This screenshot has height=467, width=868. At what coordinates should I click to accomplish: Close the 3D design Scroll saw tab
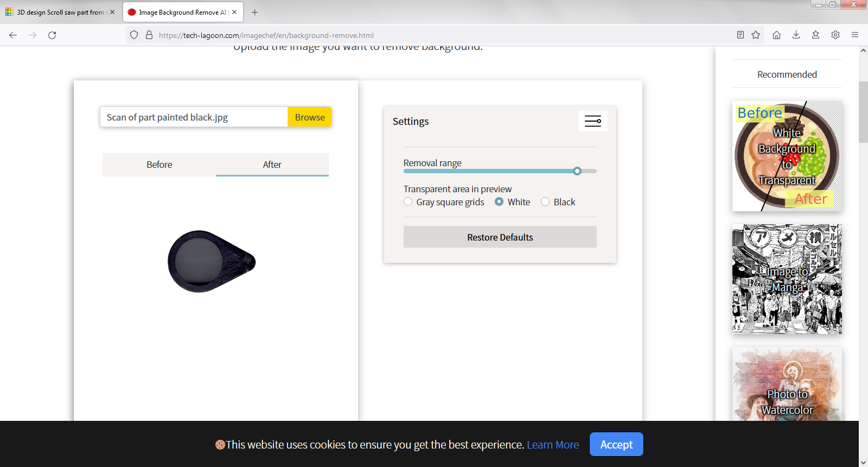click(x=112, y=12)
